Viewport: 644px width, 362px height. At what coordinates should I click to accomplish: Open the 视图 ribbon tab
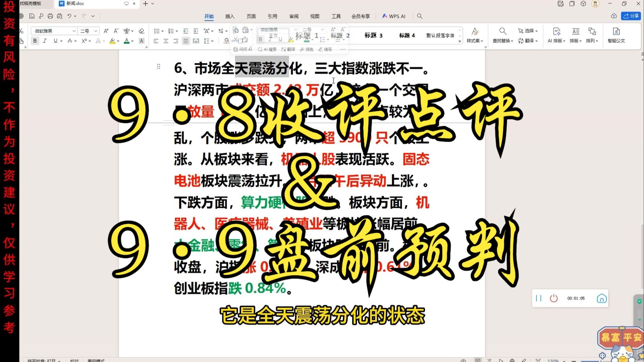(x=315, y=16)
